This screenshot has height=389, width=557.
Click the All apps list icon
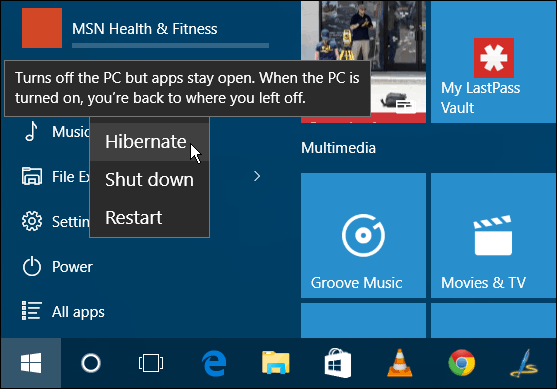click(x=32, y=311)
